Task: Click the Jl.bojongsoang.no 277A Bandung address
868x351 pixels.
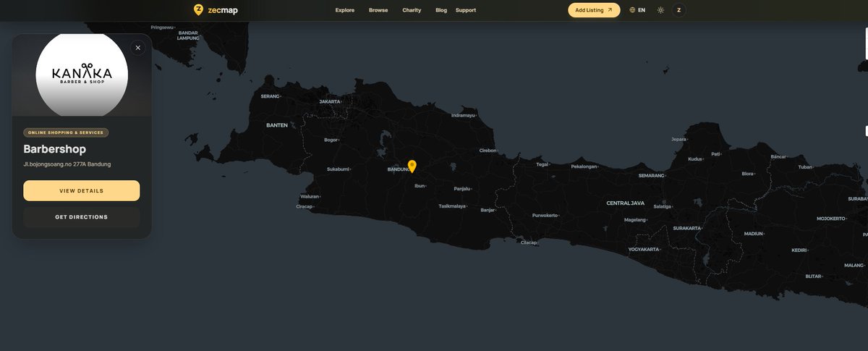Action: point(67,164)
